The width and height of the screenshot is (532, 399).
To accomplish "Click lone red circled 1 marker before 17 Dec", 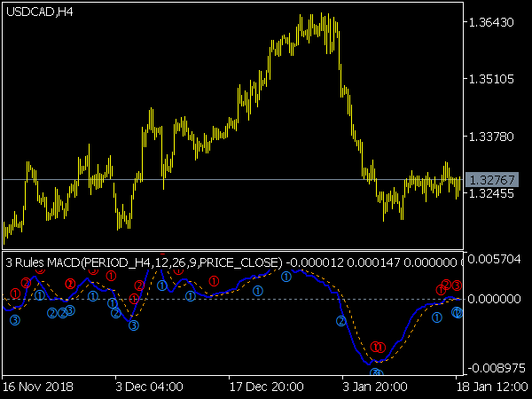I will (214, 281).
